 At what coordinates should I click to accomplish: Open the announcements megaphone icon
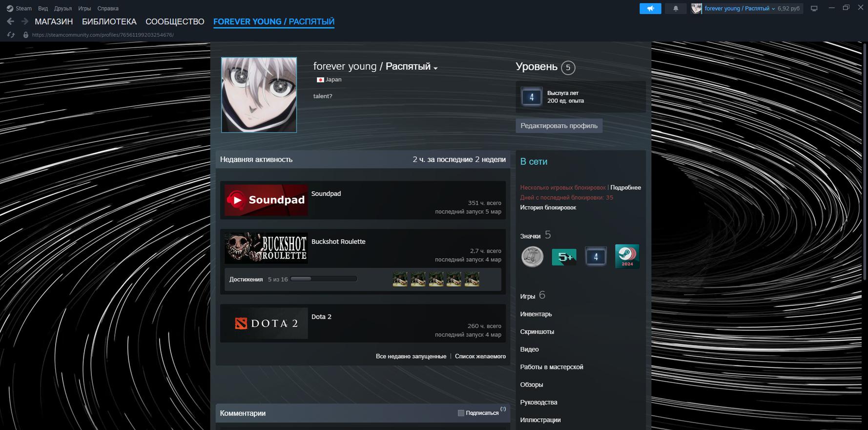[x=650, y=8]
